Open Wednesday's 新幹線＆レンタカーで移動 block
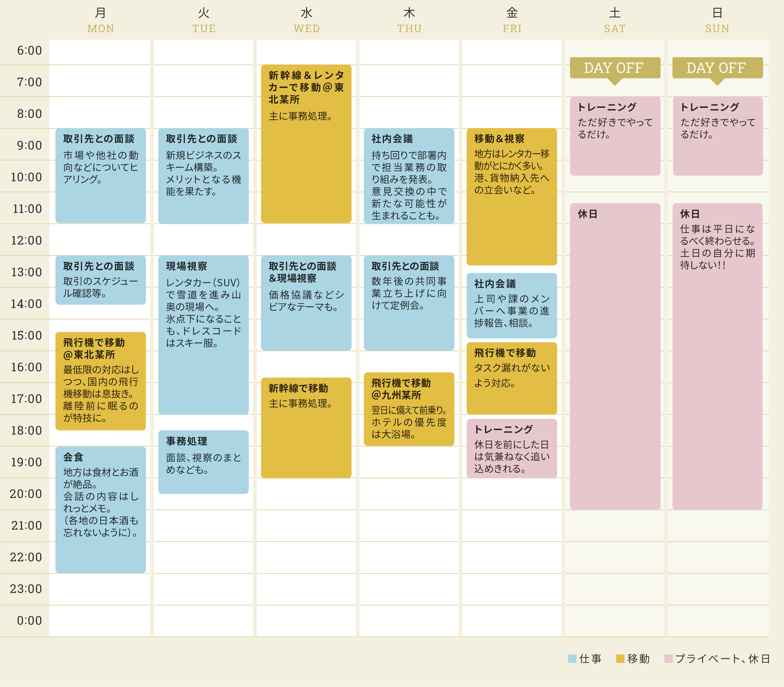Viewport: 784px width, 687px height. (x=306, y=144)
